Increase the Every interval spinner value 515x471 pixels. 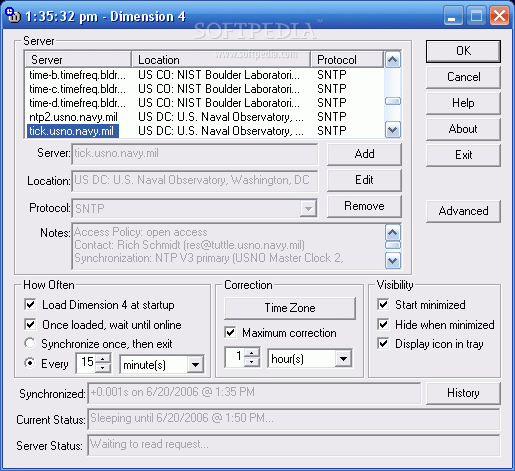pyautogui.click(x=103, y=359)
